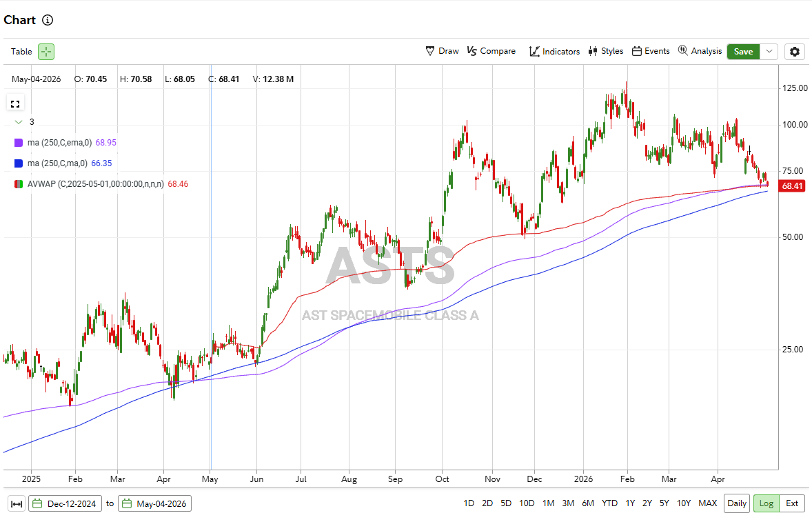Select the 6M time range

tap(588, 503)
